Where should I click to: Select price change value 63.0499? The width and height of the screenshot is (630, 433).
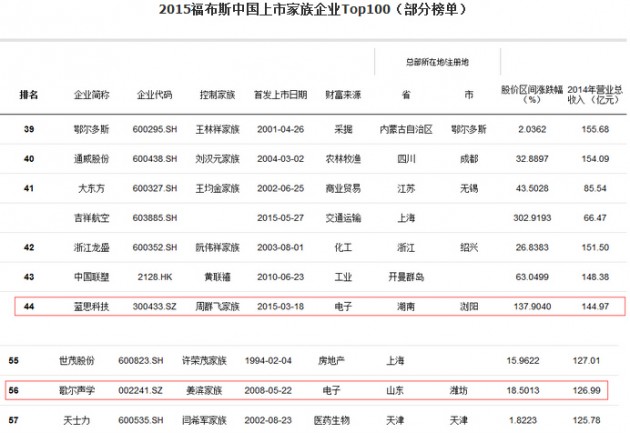532,277
